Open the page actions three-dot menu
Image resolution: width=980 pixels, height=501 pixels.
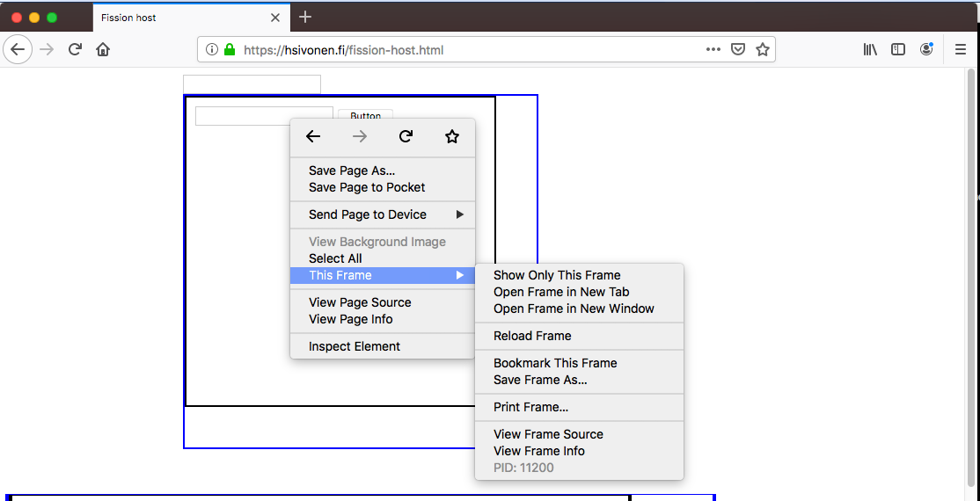[x=713, y=50]
